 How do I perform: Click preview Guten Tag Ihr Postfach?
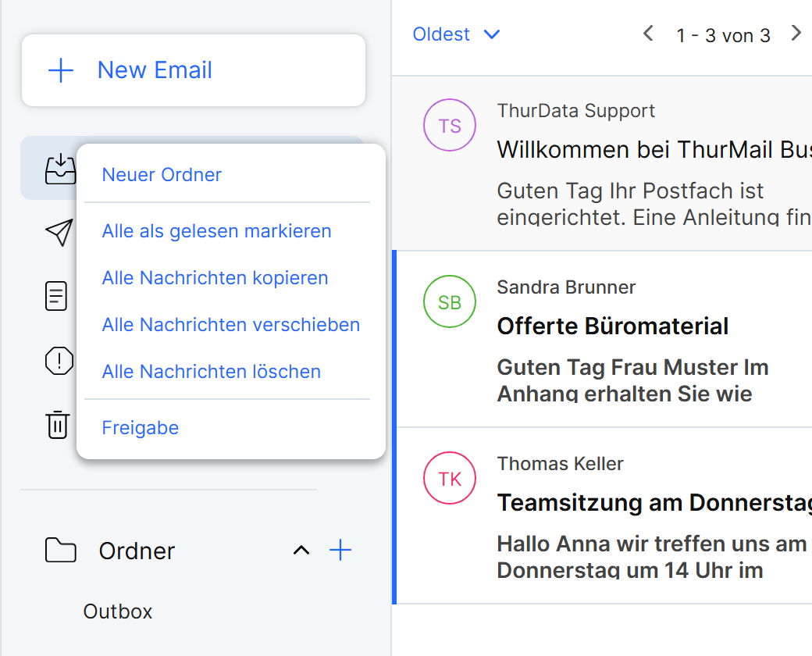pos(654,204)
